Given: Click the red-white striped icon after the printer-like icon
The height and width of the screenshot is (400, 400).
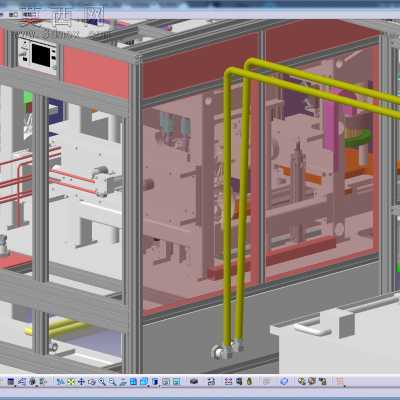Looking at the screenshot, I should (228, 381).
